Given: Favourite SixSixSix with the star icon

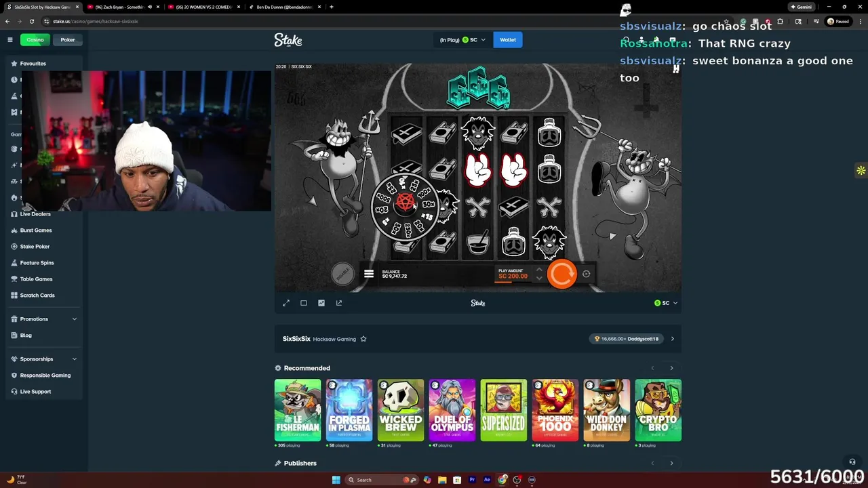Looking at the screenshot, I should (x=363, y=339).
